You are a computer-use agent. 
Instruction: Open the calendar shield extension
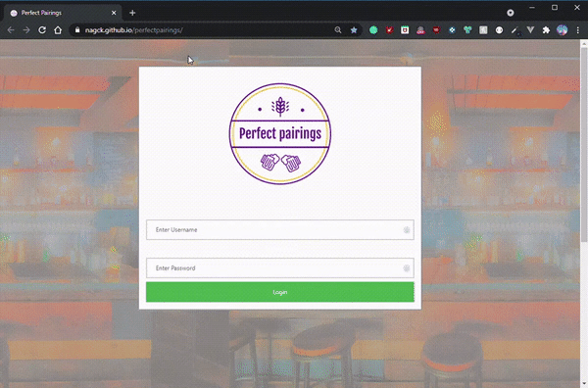click(x=405, y=30)
